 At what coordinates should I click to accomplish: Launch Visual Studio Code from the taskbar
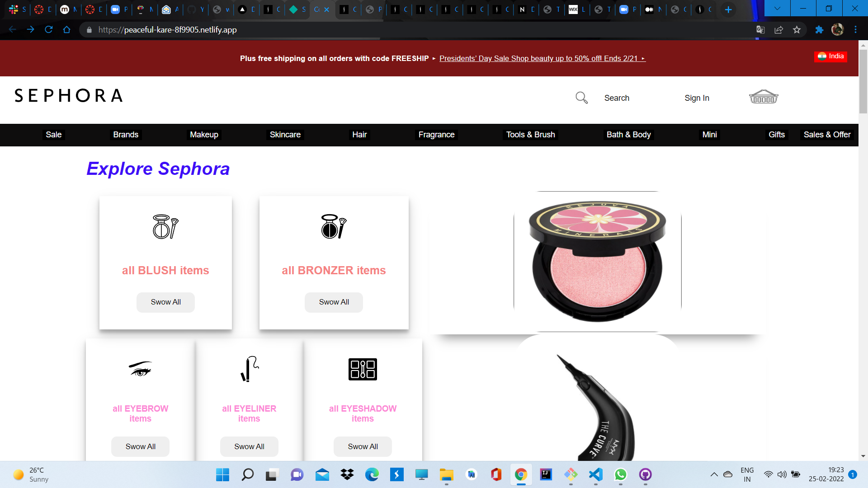click(595, 475)
